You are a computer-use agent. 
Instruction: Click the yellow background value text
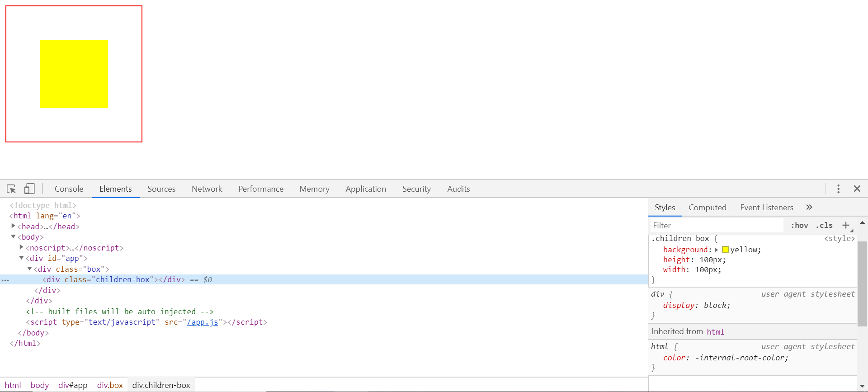click(744, 250)
